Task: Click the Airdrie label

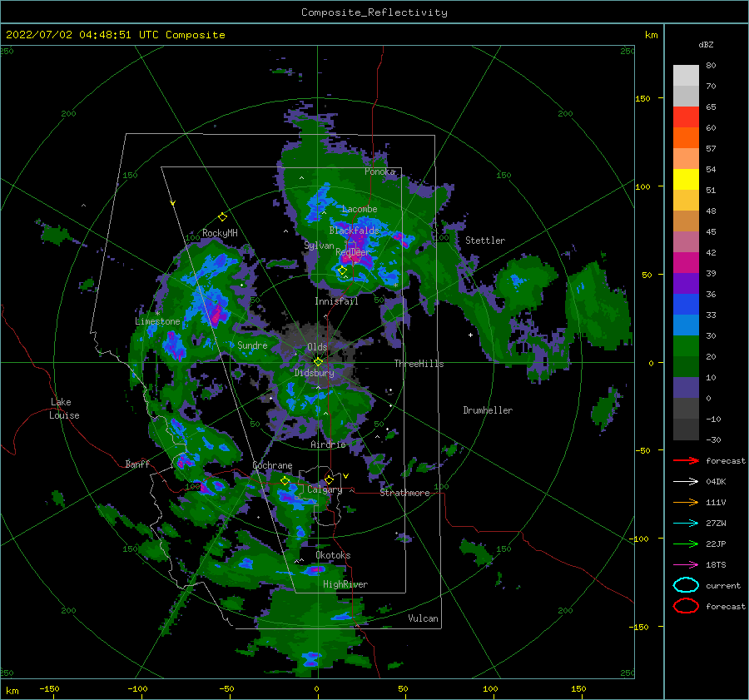Action: pyautogui.click(x=328, y=444)
